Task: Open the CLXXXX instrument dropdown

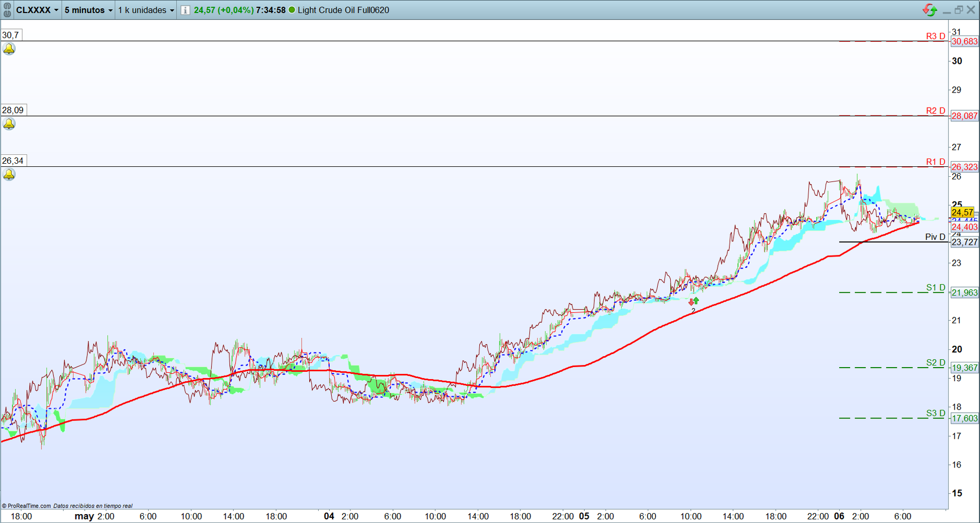Action: (x=37, y=10)
